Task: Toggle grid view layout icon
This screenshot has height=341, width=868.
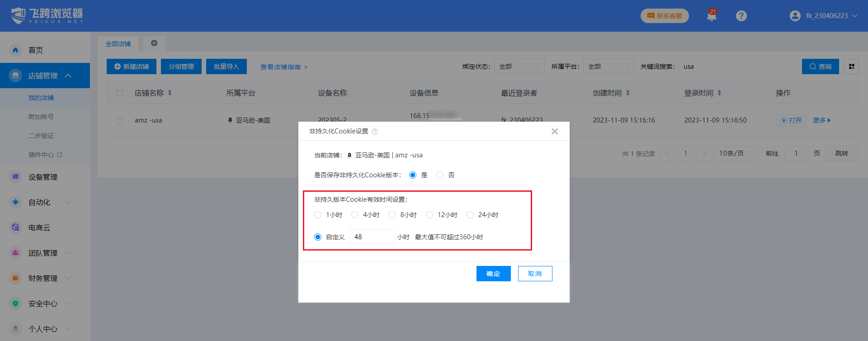Action: tap(851, 66)
